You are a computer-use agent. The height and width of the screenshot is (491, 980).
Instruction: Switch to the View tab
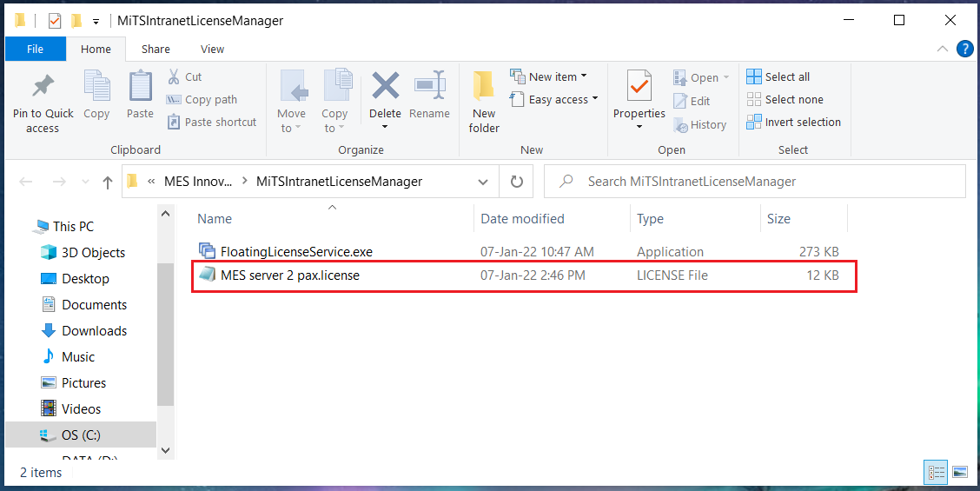[213, 49]
